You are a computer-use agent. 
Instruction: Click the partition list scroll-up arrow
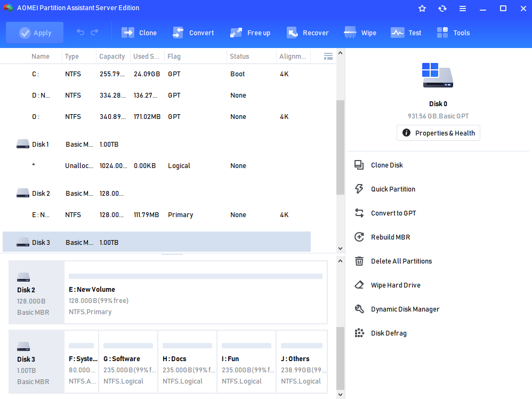(340, 53)
